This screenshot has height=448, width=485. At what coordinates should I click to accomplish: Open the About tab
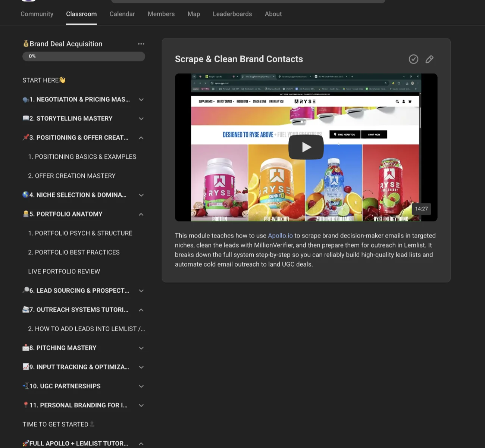point(273,14)
